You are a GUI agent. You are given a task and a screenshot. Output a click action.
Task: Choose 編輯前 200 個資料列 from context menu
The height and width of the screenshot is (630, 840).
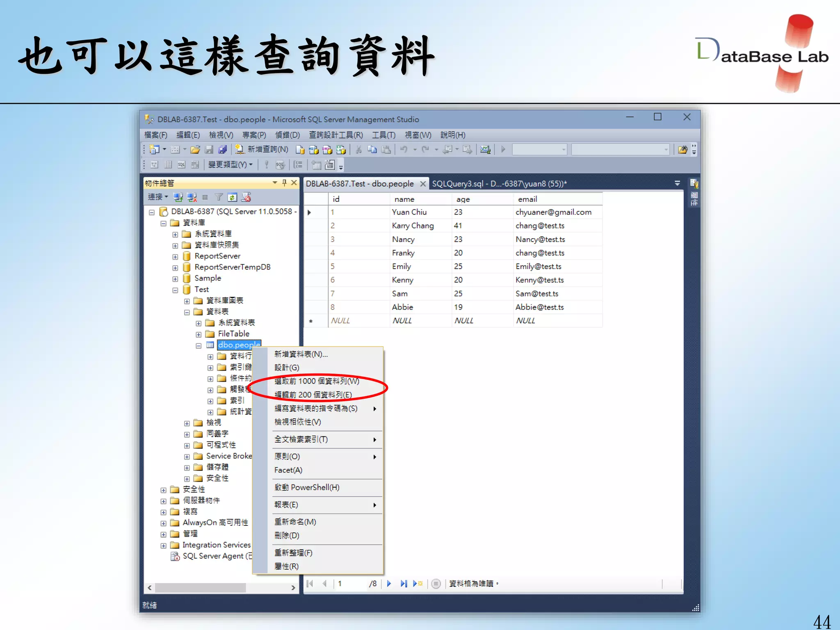(313, 395)
